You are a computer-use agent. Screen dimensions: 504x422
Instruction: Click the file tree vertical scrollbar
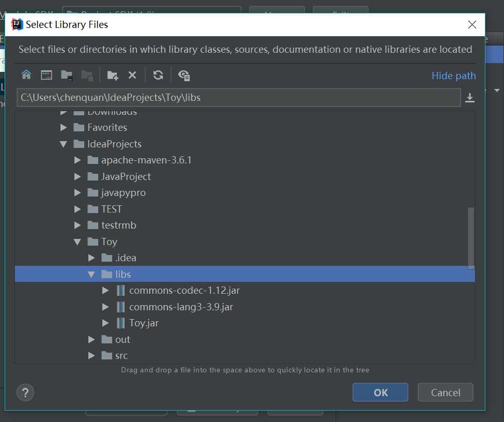click(x=471, y=238)
